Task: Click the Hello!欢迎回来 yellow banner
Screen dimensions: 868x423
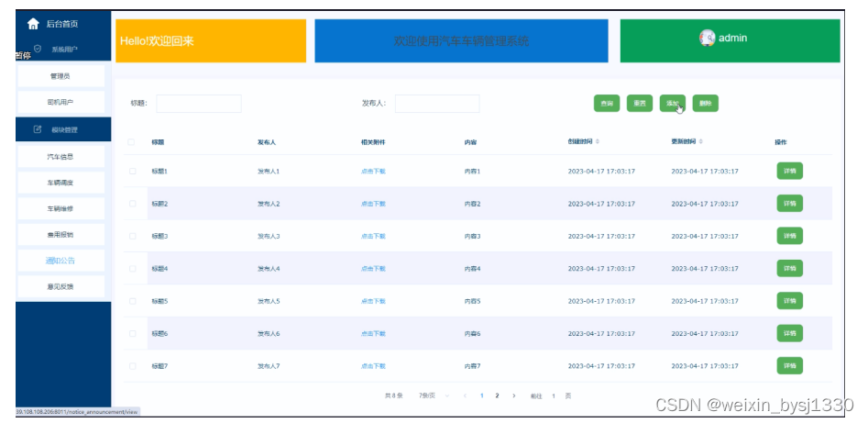Action: tap(211, 40)
